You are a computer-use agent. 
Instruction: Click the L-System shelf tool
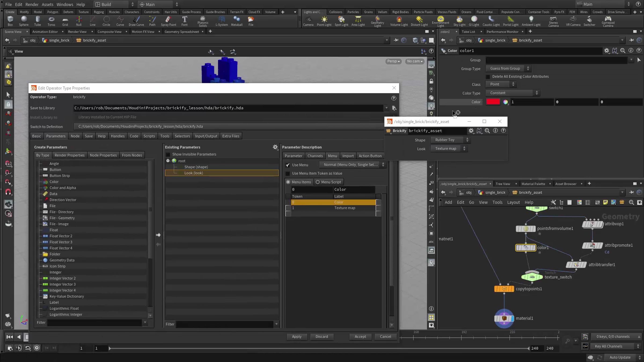click(222, 21)
